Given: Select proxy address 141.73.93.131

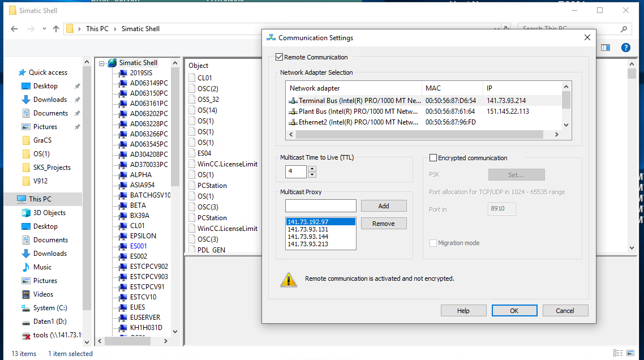Looking at the screenshot, I should [320, 229].
